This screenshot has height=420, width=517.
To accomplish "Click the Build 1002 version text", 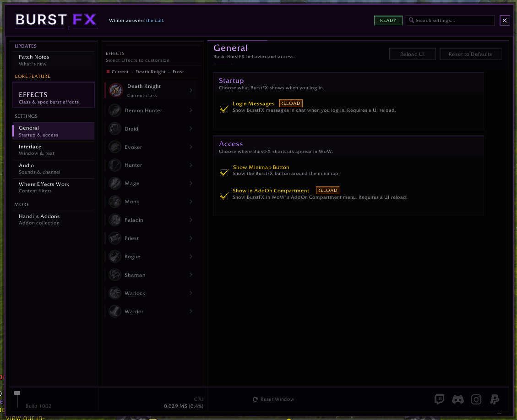I will point(38,406).
